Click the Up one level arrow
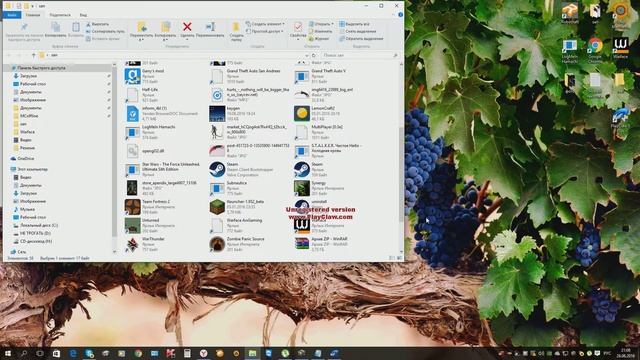The image size is (640, 360). (33, 55)
